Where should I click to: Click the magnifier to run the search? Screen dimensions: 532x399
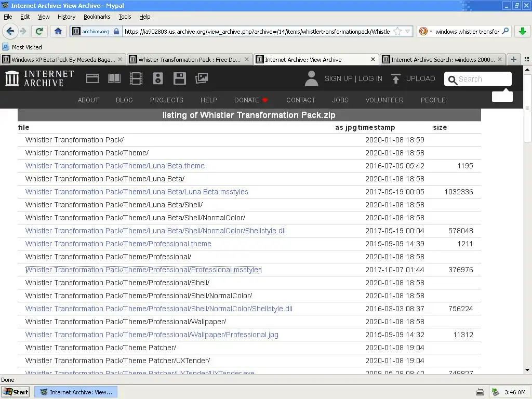point(505,31)
